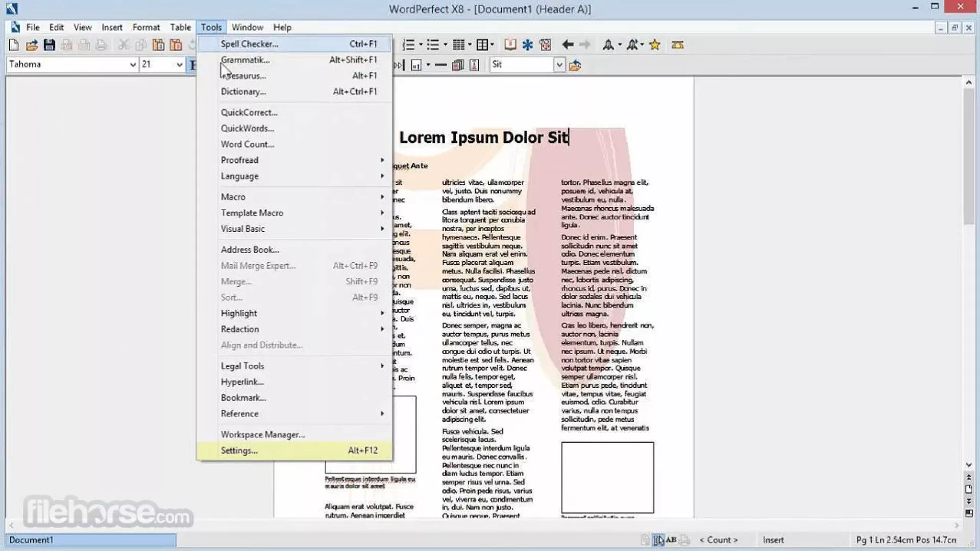Click the yellow star toolbar icon
Image resolution: width=980 pixels, height=551 pixels.
(654, 45)
